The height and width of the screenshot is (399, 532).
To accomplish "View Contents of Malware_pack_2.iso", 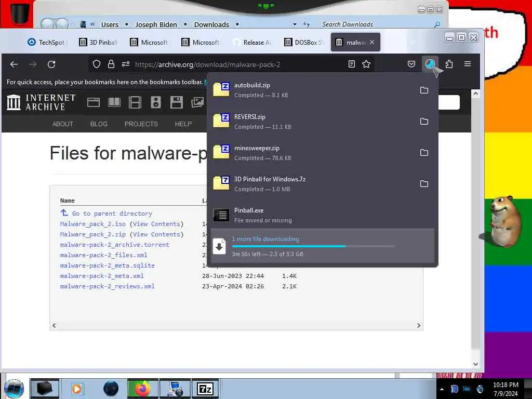I will [x=156, y=224].
